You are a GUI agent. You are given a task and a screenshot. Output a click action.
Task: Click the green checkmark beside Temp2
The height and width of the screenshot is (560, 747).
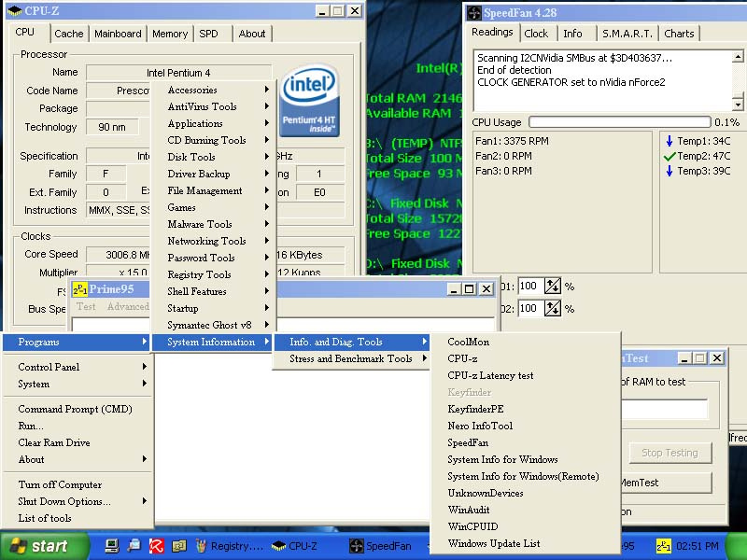(x=669, y=157)
